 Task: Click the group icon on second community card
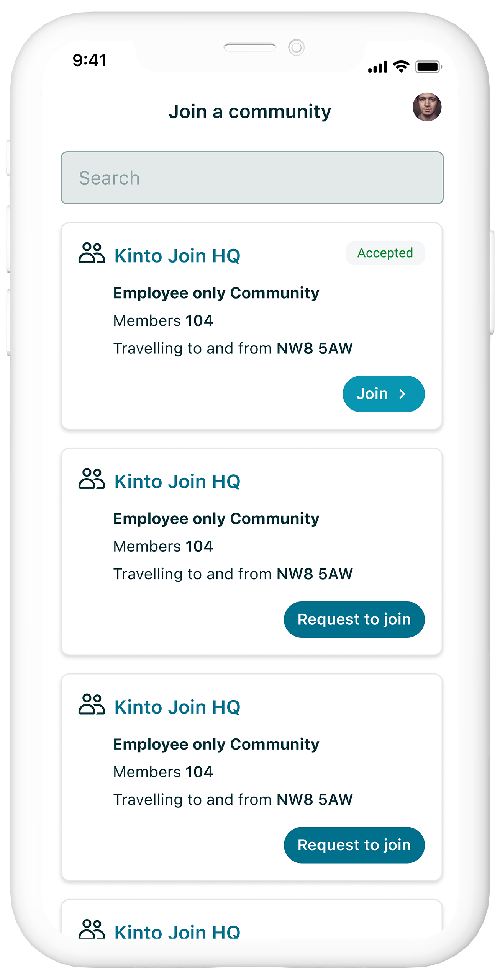point(92,479)
